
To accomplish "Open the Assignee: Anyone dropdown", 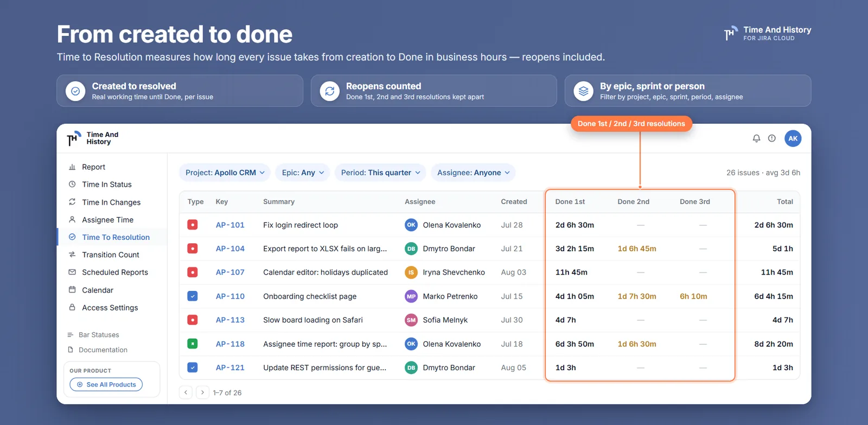I will [473, 173].
